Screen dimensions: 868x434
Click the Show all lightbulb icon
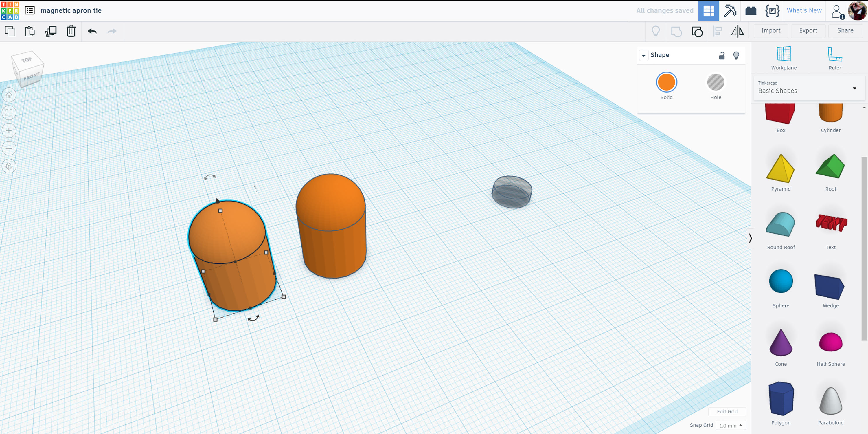[655, 31]
